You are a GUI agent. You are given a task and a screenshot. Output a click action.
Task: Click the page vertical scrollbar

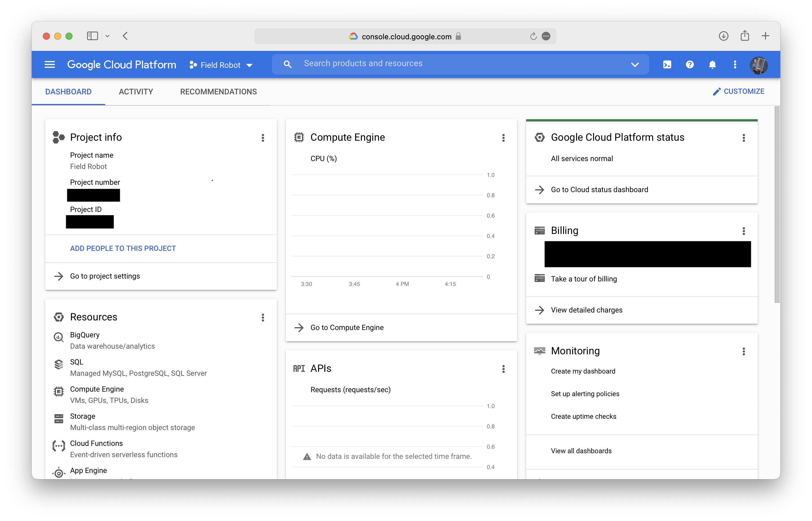click(x=777, y=205)
